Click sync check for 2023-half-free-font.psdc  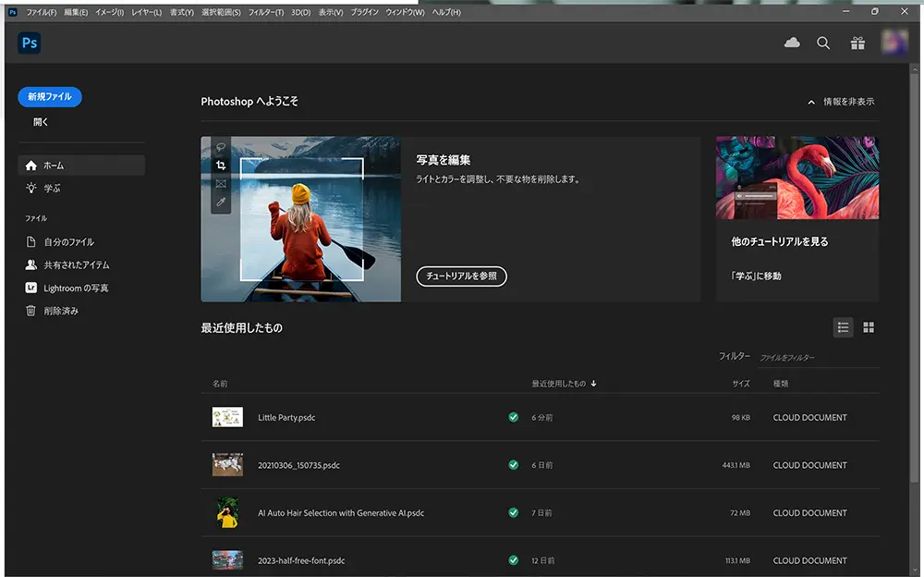point(513,560)
